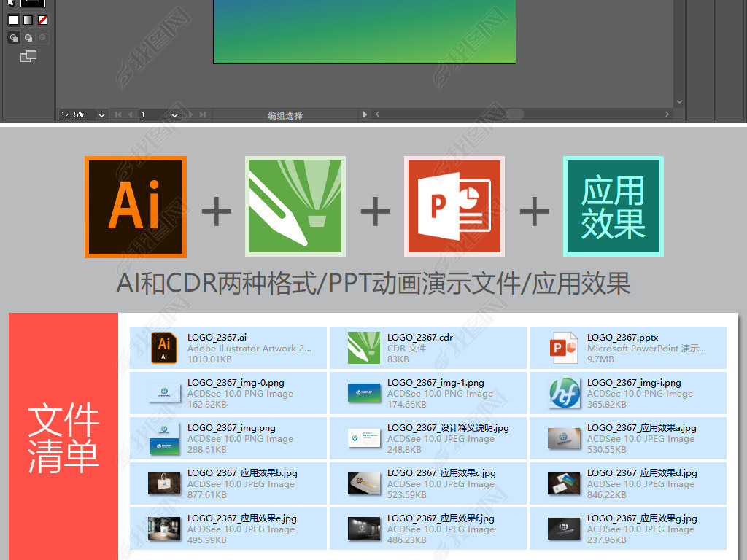Click the CorelDRAW icon beside LOGO_2367.cdr
747x560 pixels.
[x=364, y=348]
